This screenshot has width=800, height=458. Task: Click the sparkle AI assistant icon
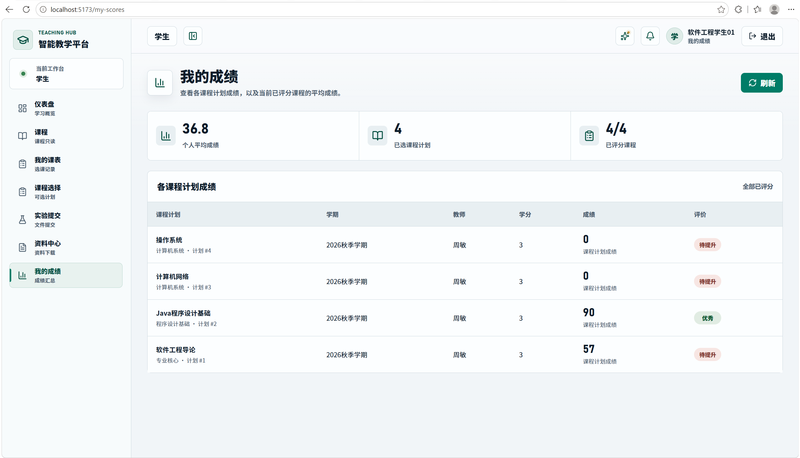tap(625, 36)
